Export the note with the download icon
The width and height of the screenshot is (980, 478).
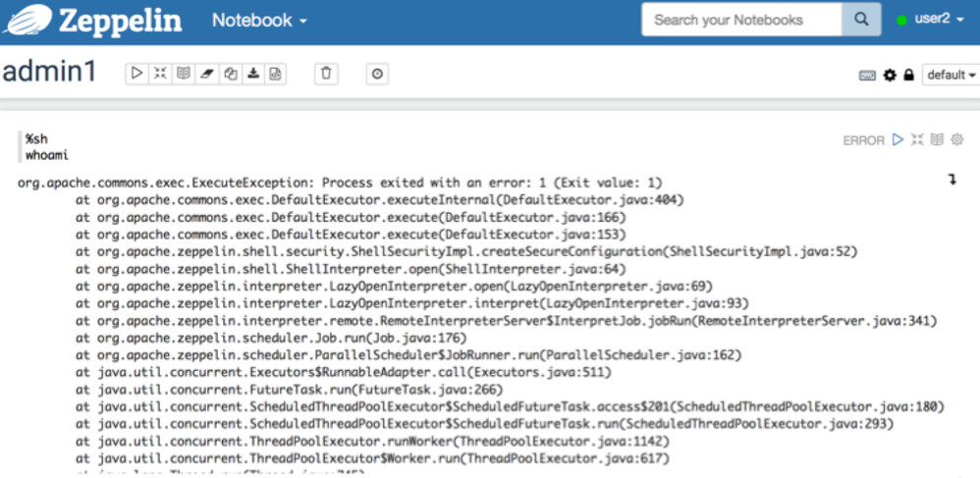pyautogui.click(x=253, y=74)
